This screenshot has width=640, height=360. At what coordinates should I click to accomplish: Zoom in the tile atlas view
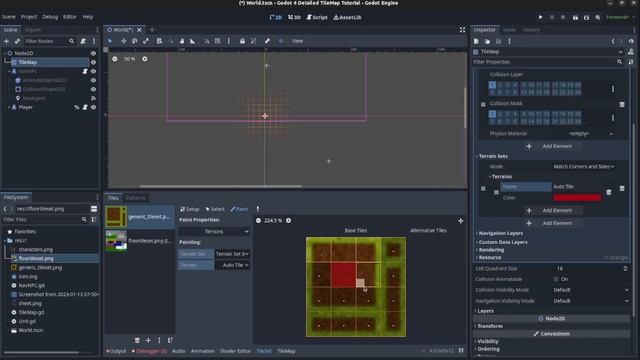point(289,220)
